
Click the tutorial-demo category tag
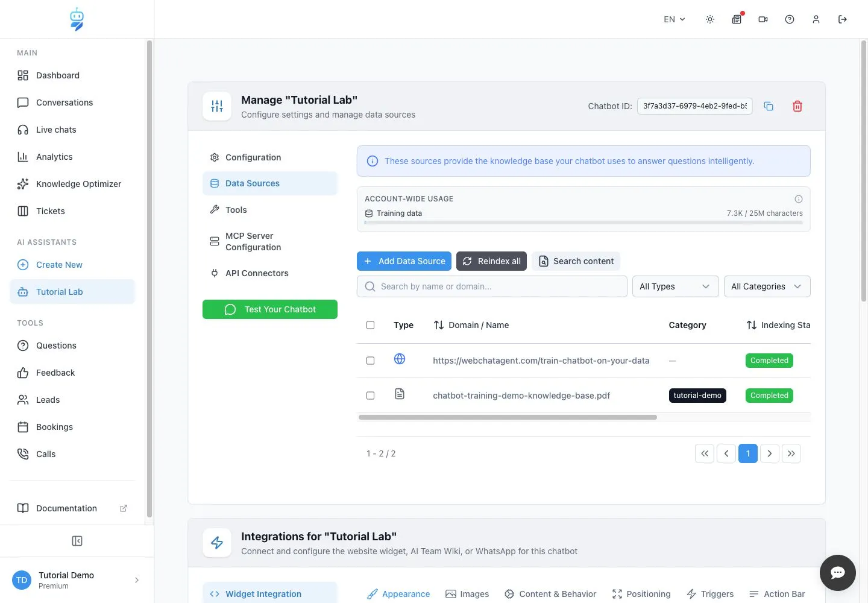pyautogui.click(x=697, y=396)
